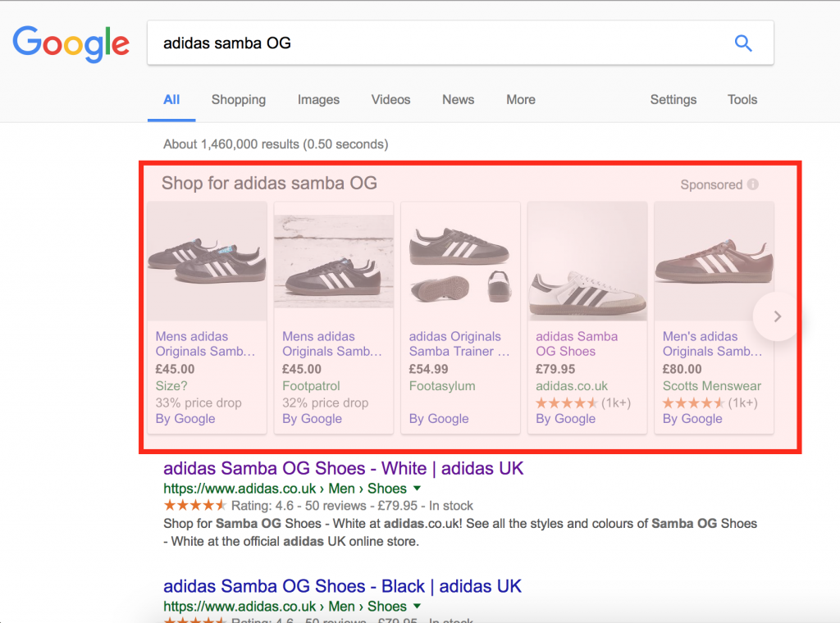
Task: Click By Google under adidas.co.uk listing
Action: [x=566, y=419]
